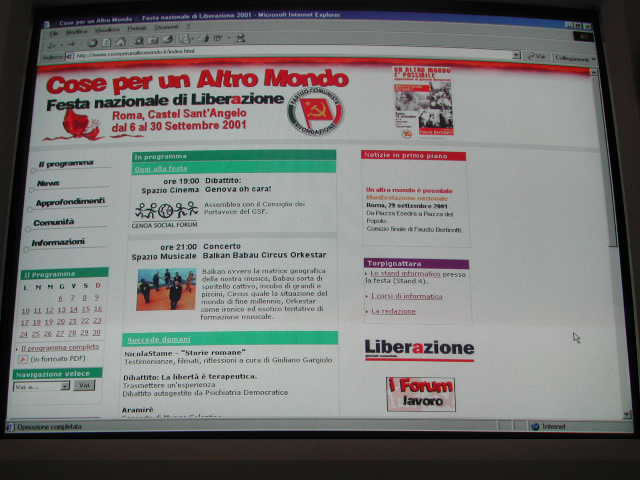Stop page loading with the Stop icon
This screenshot has height=480, width=640.
pos(93,42)
